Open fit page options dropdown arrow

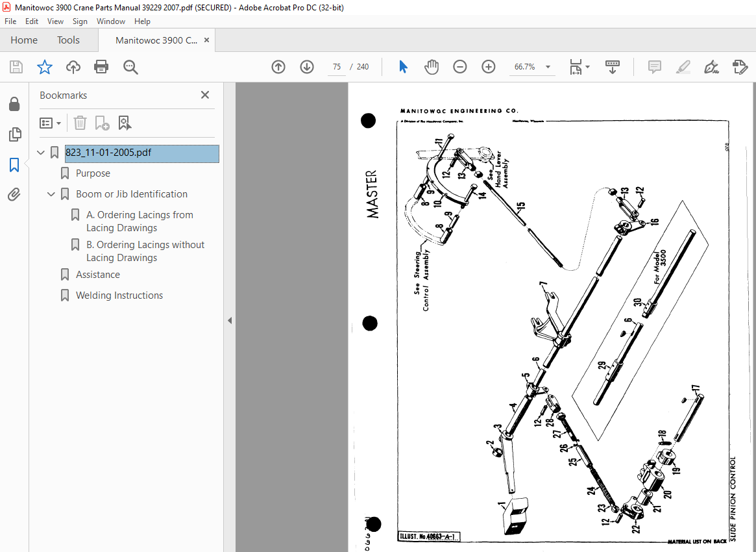pyautogui.click(x=587, y=67)
